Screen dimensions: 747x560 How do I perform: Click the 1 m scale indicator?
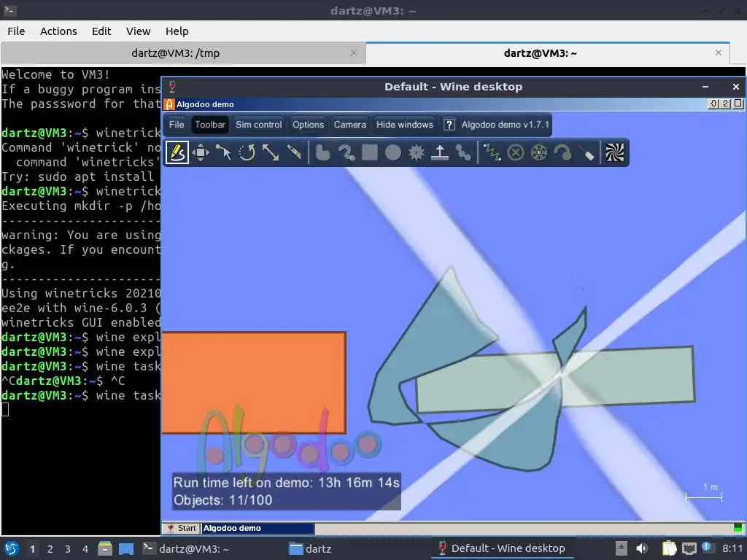point(704,492)
